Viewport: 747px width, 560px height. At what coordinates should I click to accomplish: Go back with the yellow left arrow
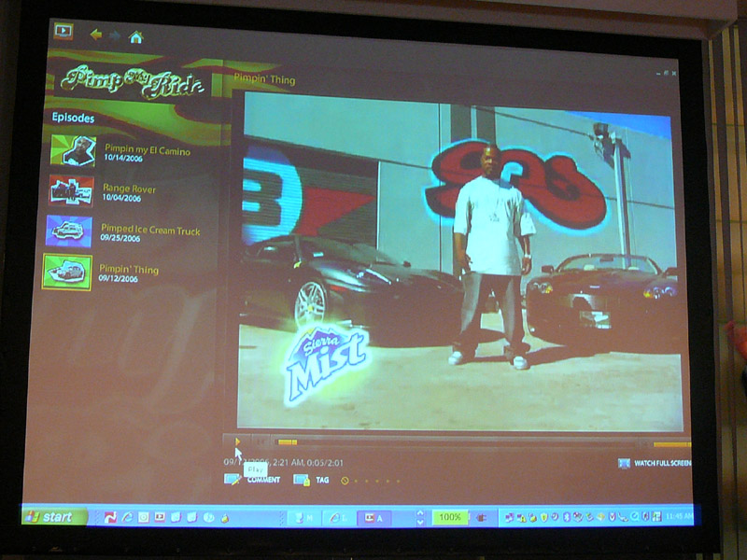[x=96, y=35]
